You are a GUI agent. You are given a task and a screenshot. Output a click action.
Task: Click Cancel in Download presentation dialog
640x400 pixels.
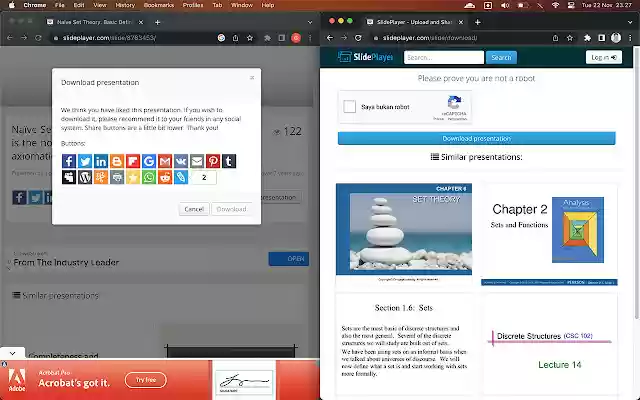[194, 209]
